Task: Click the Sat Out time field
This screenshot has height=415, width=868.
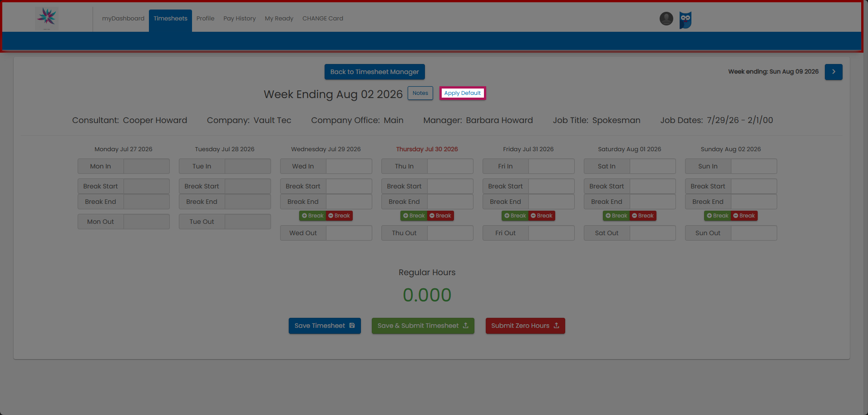Action: [653, 233]
